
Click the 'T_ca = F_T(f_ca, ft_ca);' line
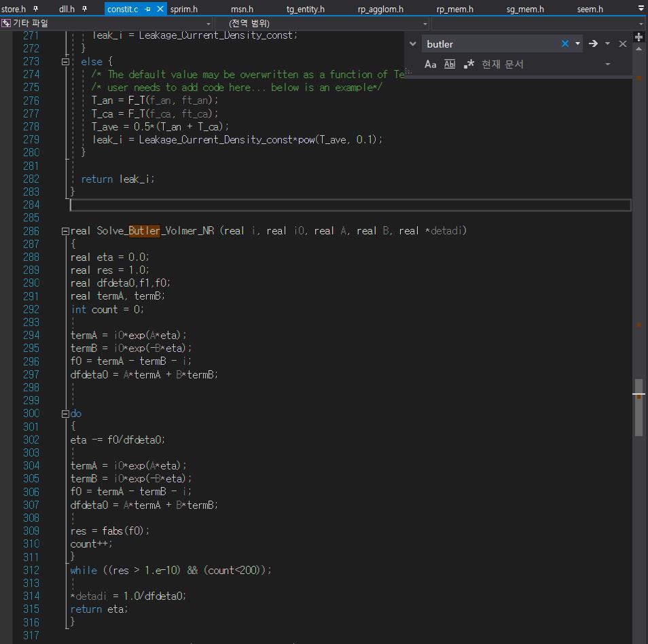[155, 113]
